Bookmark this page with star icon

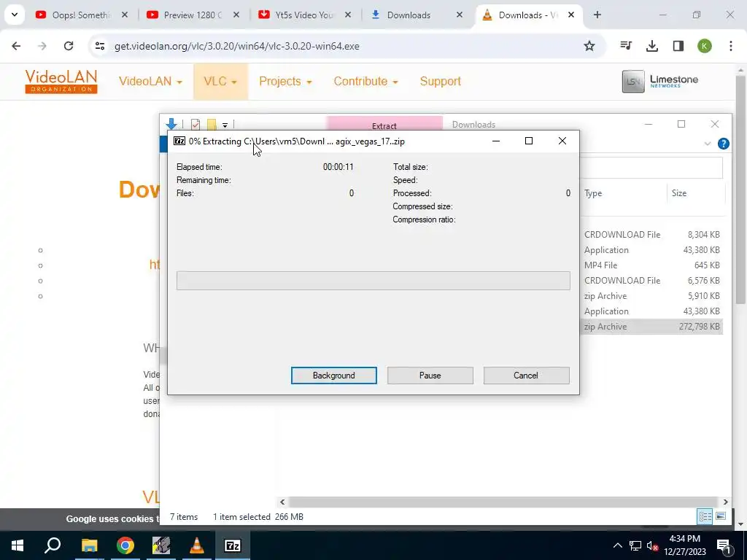tap(589, 46)
